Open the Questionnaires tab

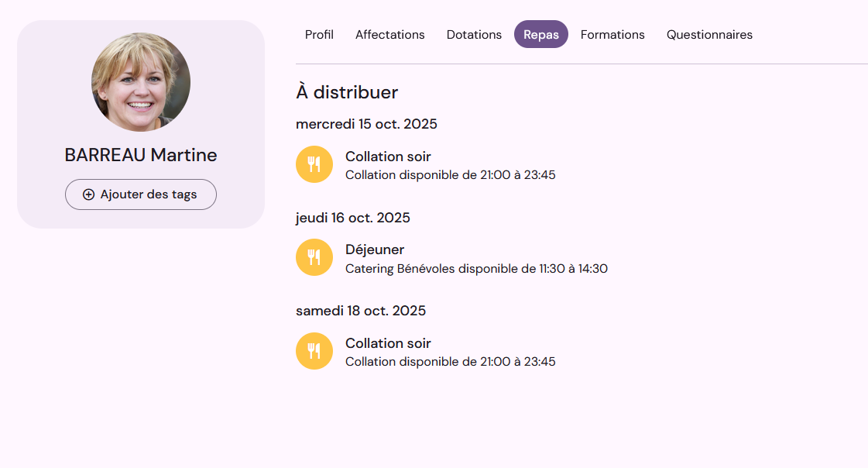point(709,34)
